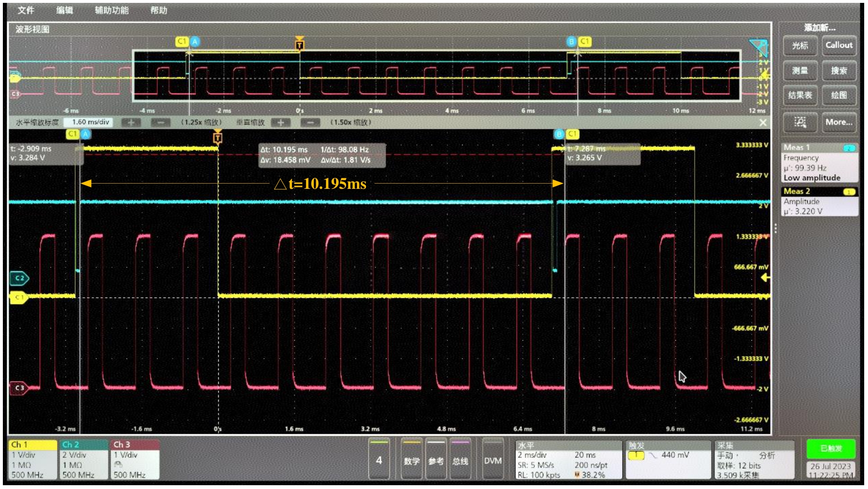
Task: Open the More... add-new options
Action: pos(839,122)
